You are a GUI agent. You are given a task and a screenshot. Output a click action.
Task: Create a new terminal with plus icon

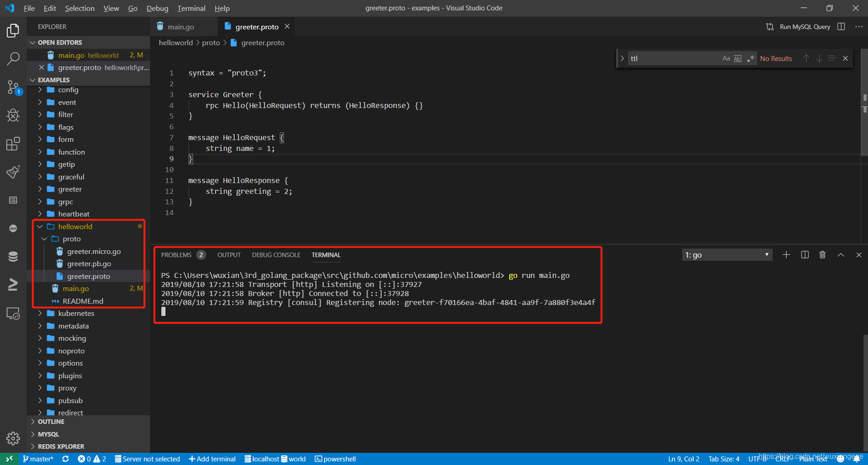pos(786,255)
